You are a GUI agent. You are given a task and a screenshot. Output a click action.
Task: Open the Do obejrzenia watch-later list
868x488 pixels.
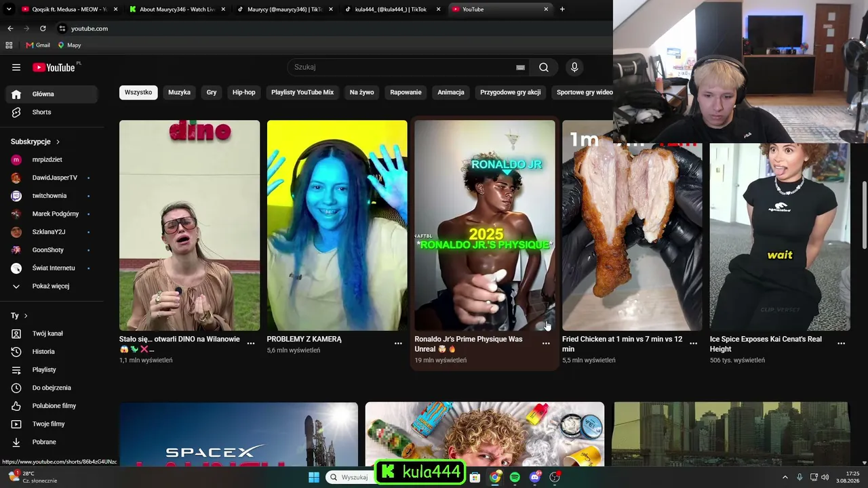coord(52,388)
